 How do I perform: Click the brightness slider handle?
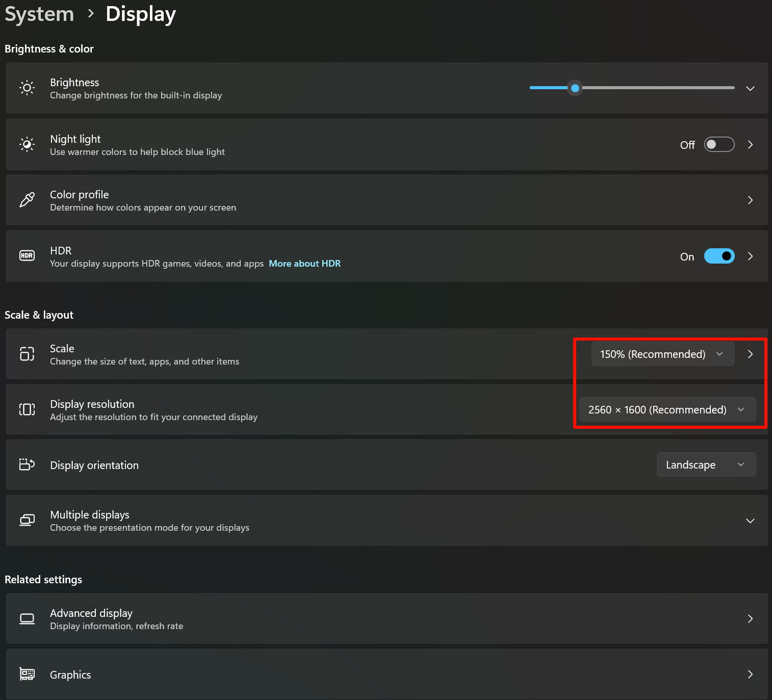click(575, 88)
